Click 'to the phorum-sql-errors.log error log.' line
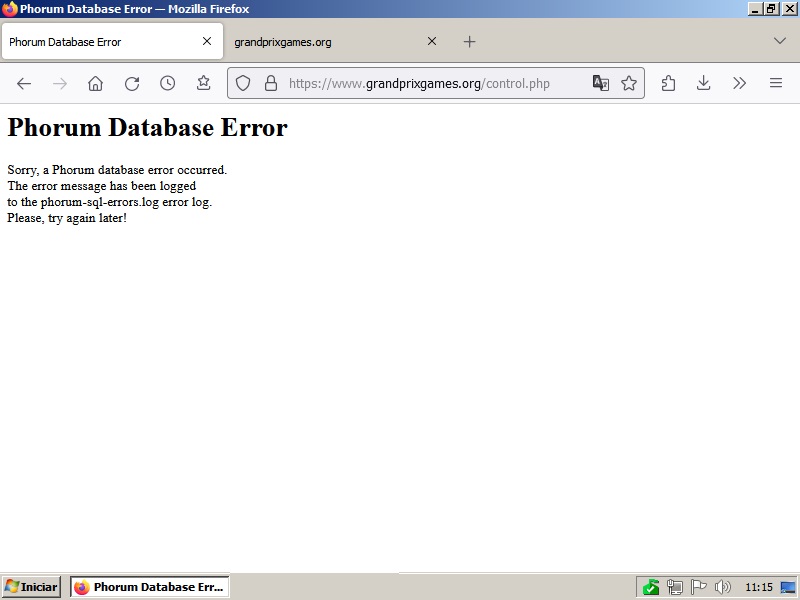The image size is (800, 600). coord(110,202)
